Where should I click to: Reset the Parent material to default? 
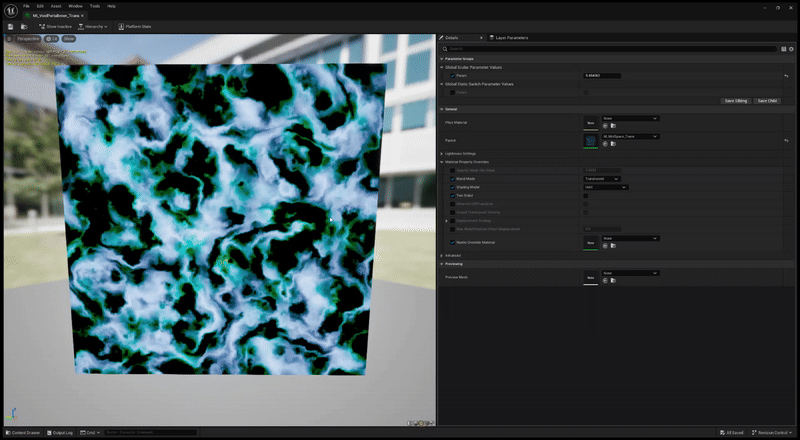click(x=786, y=140)
